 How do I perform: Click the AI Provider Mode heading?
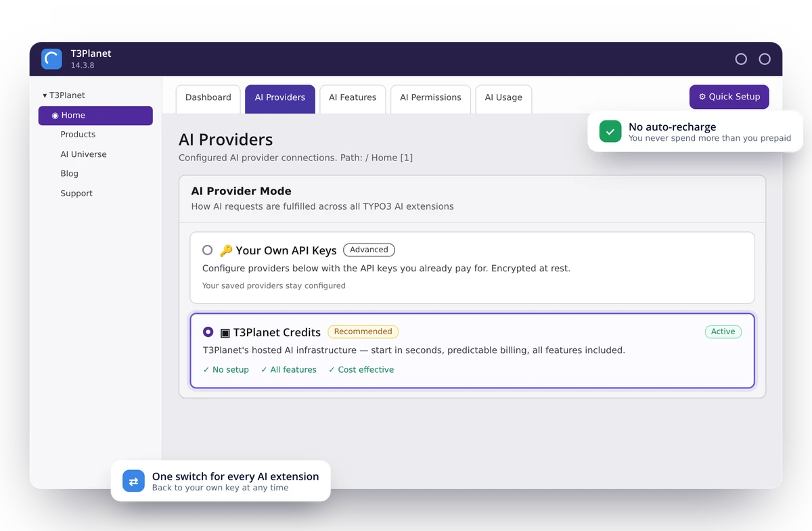[x=242, y=191]
